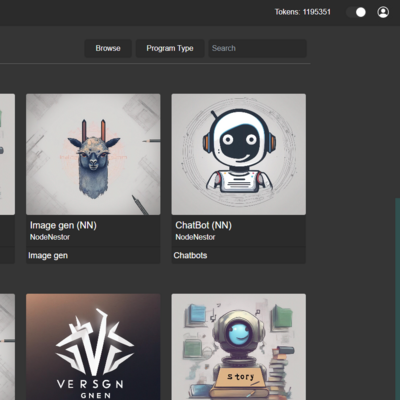
Task: Open the ChatBot (NN) robot thumbnail
Action: click(239, 154)
